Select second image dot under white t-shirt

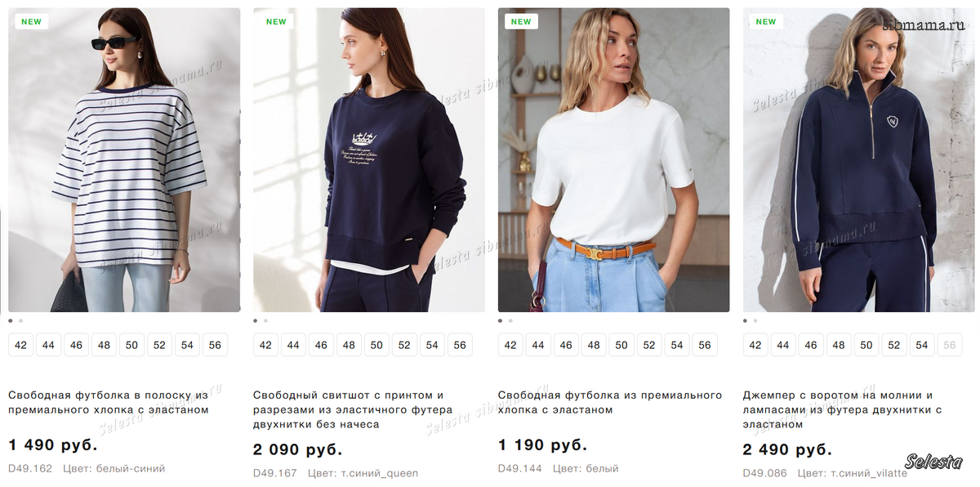coord(510,321)
